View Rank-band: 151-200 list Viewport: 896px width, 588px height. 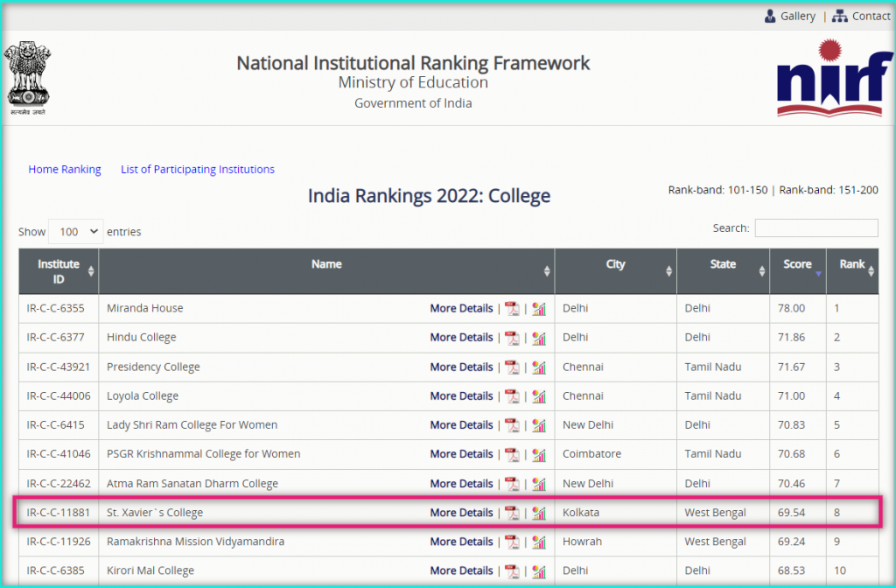[829, 190]
